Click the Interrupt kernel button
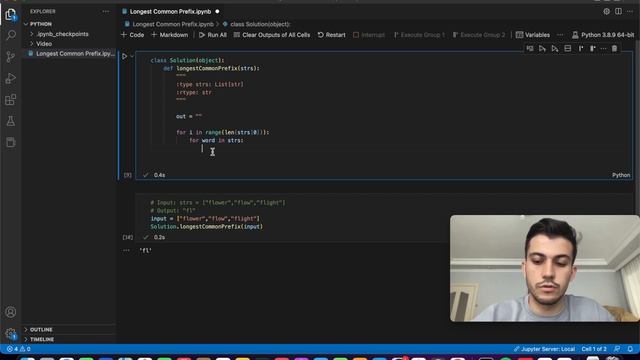This screenshot has width=640, height=360. click(369, 35)
